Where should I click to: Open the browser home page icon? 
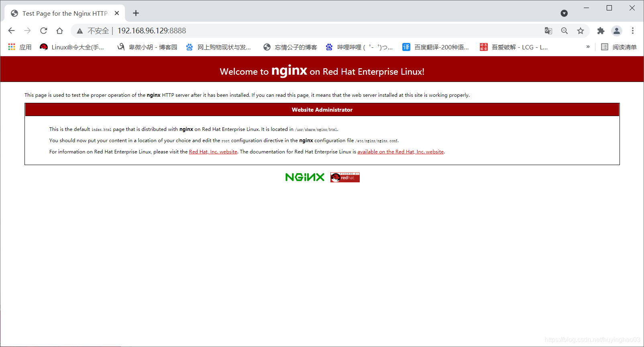[59, 31]
